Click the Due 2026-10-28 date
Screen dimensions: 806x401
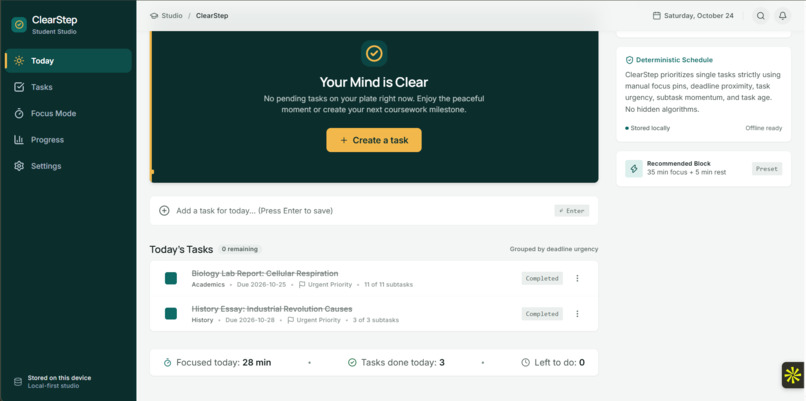(250, 320)
